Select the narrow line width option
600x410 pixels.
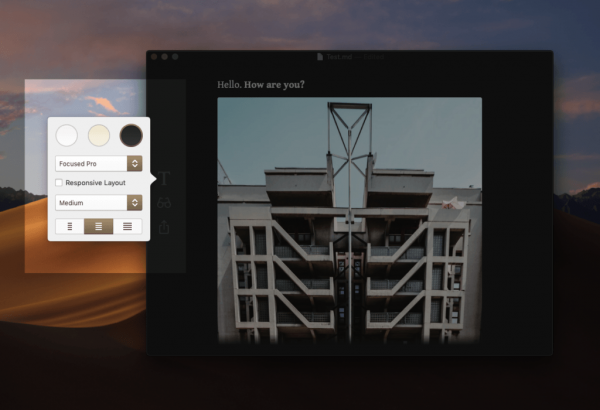click(70, 226)
